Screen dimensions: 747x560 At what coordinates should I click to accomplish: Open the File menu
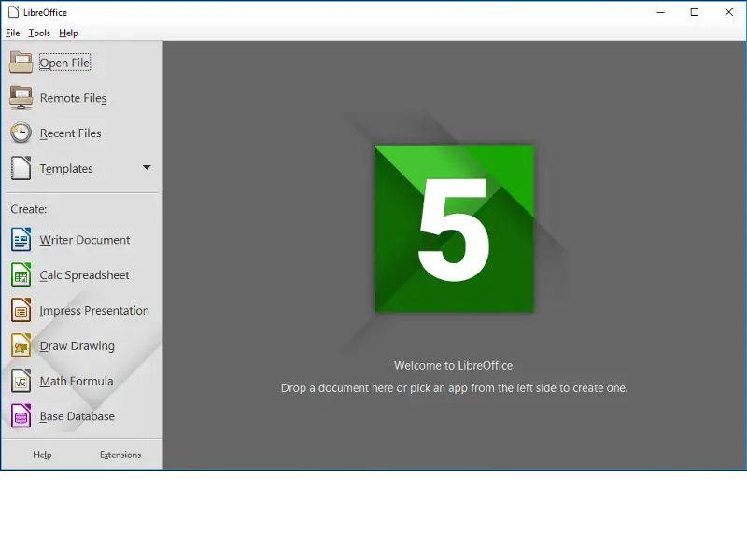12,33
